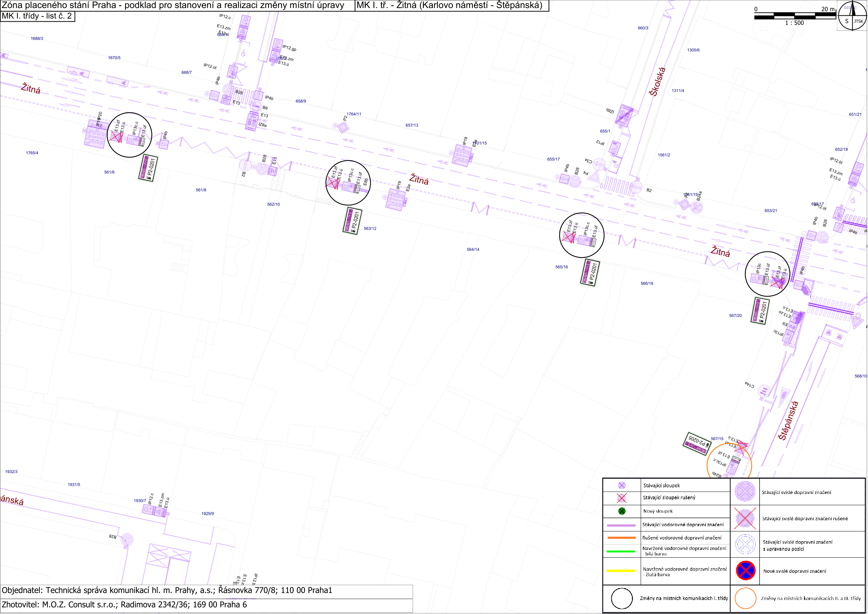Click the Štěpánská street label
This screenshot has width=868, height=614.
(788, 421)
